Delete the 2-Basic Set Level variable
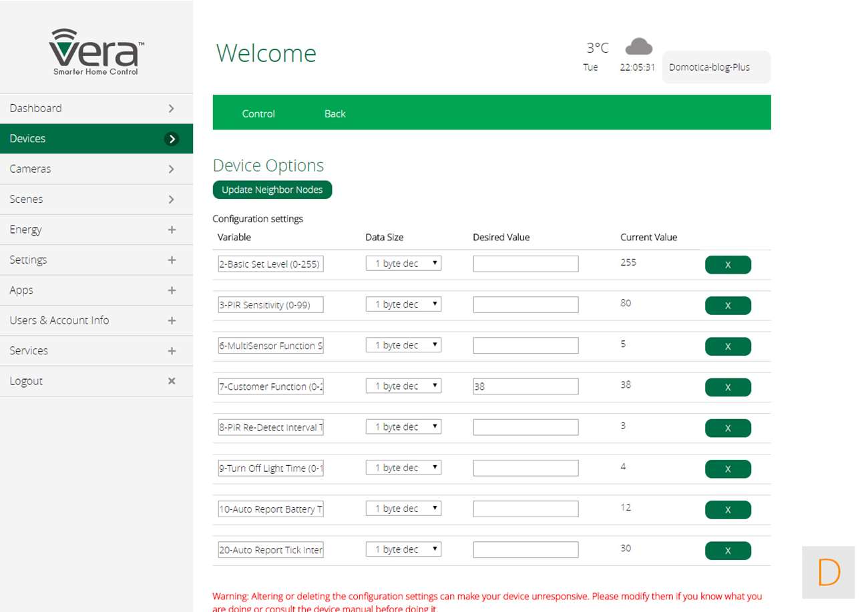The height and width of the screenshot is (612, 868). (x=727, y=265)
